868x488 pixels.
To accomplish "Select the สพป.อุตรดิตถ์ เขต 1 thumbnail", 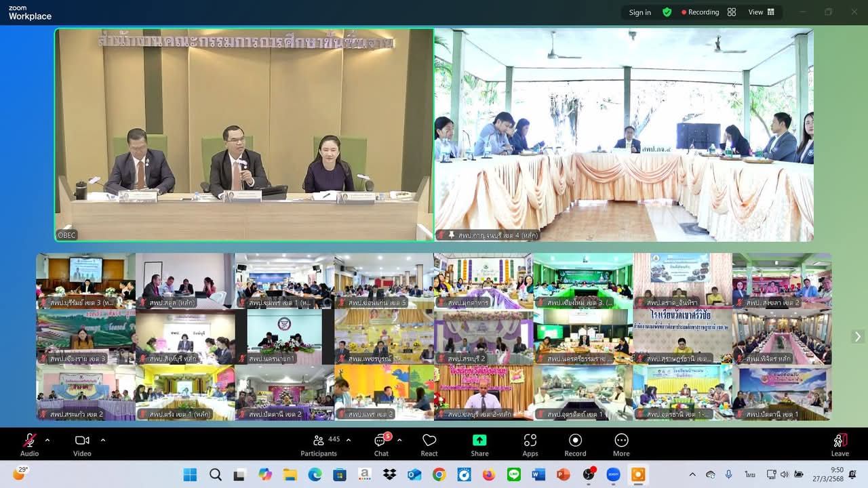I will tap(583, 393).
